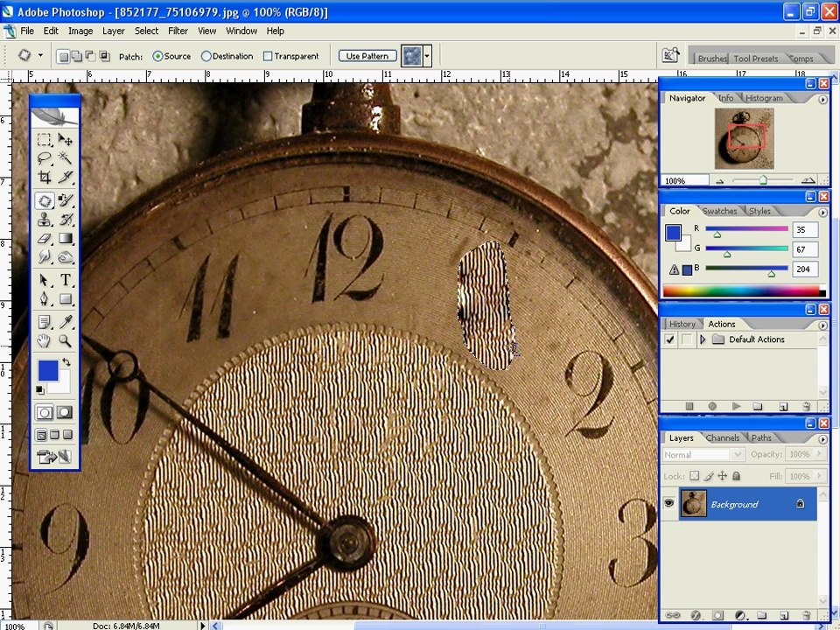
Task: Select the Gradient tool
Action: [66, 238]
